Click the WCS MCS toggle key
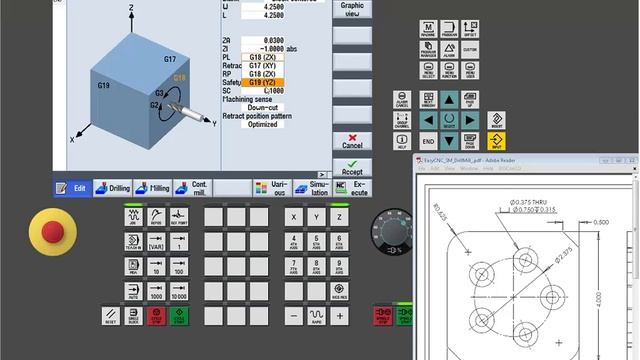 [x=339, y=291]
